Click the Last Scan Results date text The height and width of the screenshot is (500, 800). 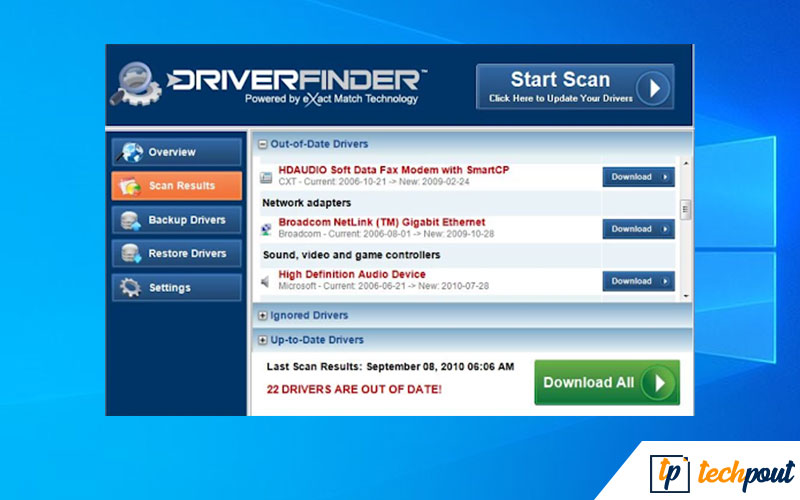390,367
